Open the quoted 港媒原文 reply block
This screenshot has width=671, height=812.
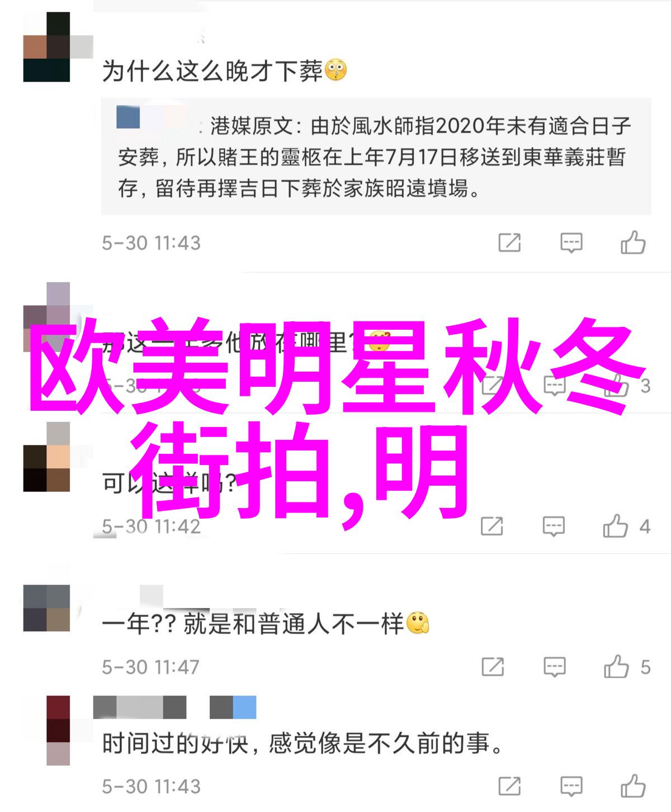tap(376, 156)
